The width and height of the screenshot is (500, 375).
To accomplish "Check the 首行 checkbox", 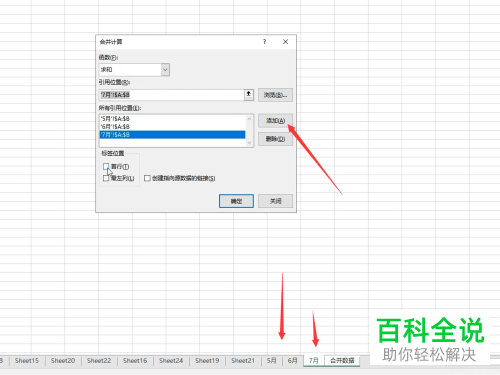I will (106, 166).
